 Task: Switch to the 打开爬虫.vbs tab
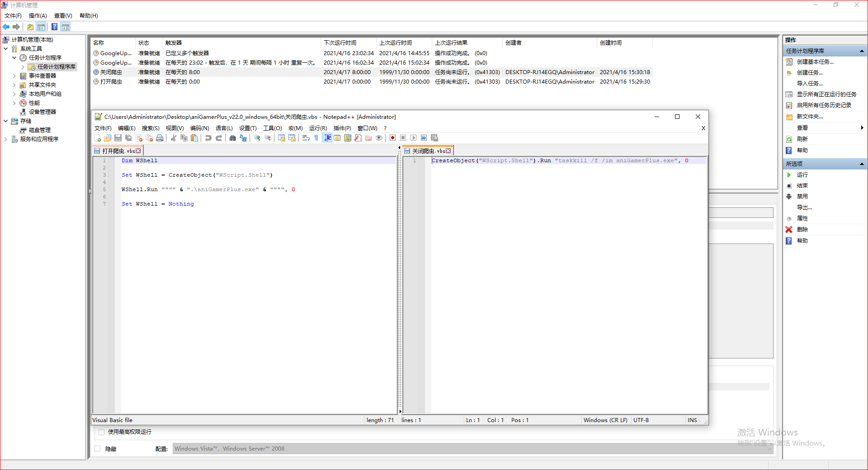(x=118, y=150)
